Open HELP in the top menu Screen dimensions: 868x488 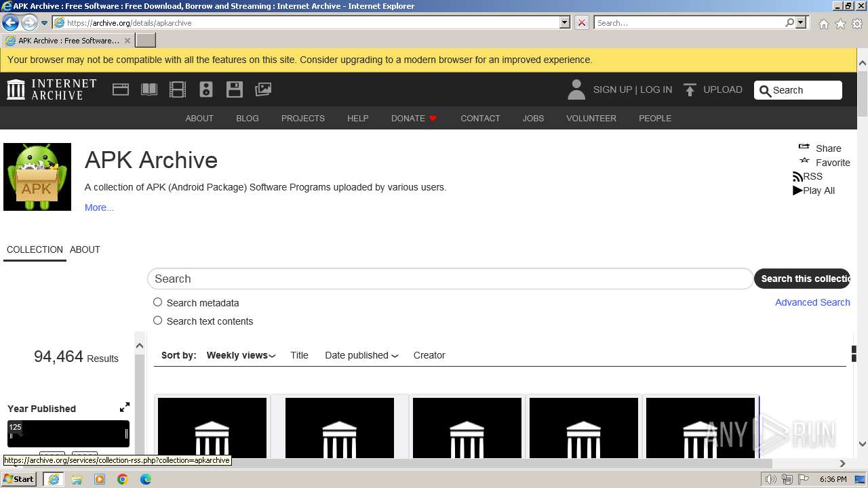(358, 118)
